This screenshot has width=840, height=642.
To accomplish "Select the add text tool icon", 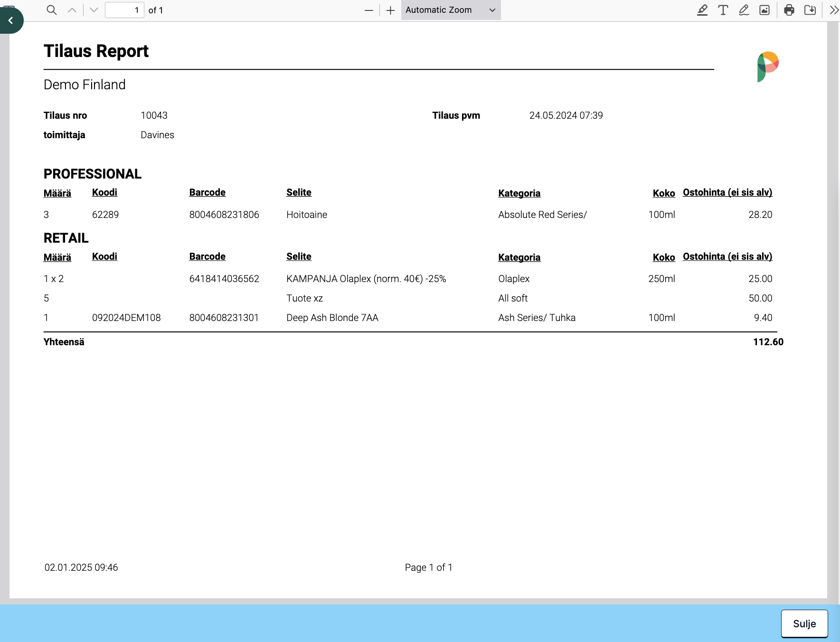I will 723,10.
